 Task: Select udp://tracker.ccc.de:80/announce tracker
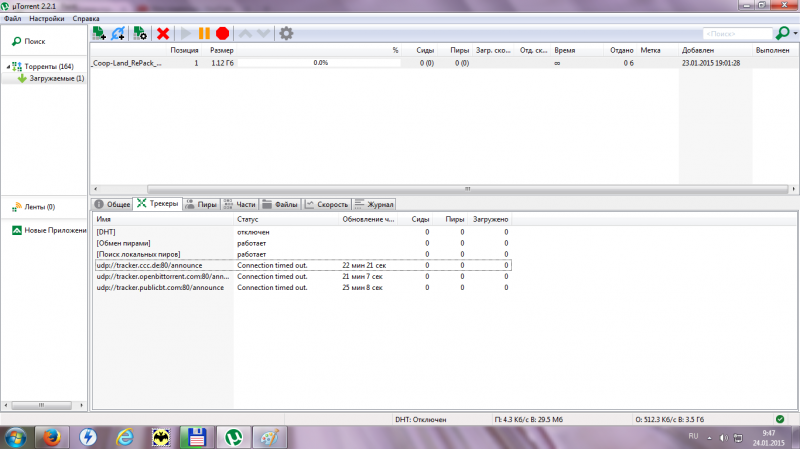[x=303, y=265]
